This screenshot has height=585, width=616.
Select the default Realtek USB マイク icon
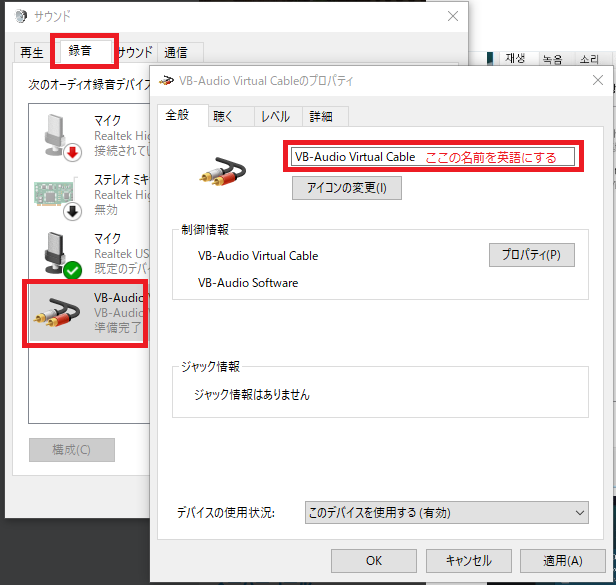pyautogui.click(x=62, y=255)
